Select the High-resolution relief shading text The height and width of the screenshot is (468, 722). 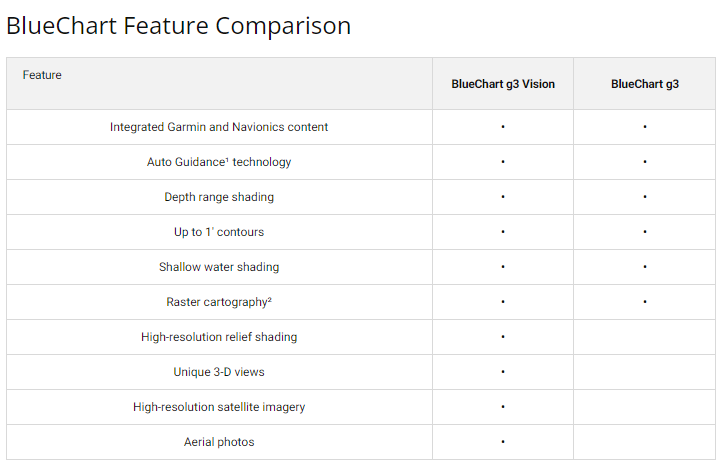pyautogui.click(x=219, y=337)
